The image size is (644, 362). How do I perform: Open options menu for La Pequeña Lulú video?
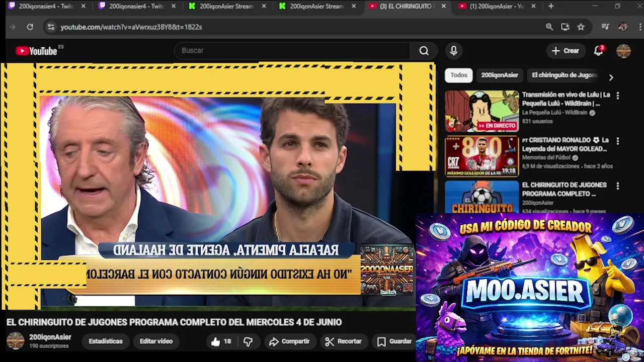pos(618,96)
